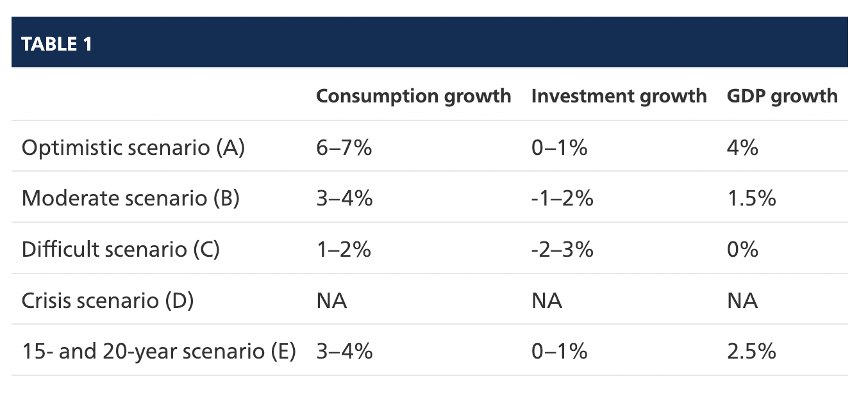Select the Moderate scenario (B) row label
Viewport: 868px width, 397px height.
pyautogui.click(x=130, y=199)
